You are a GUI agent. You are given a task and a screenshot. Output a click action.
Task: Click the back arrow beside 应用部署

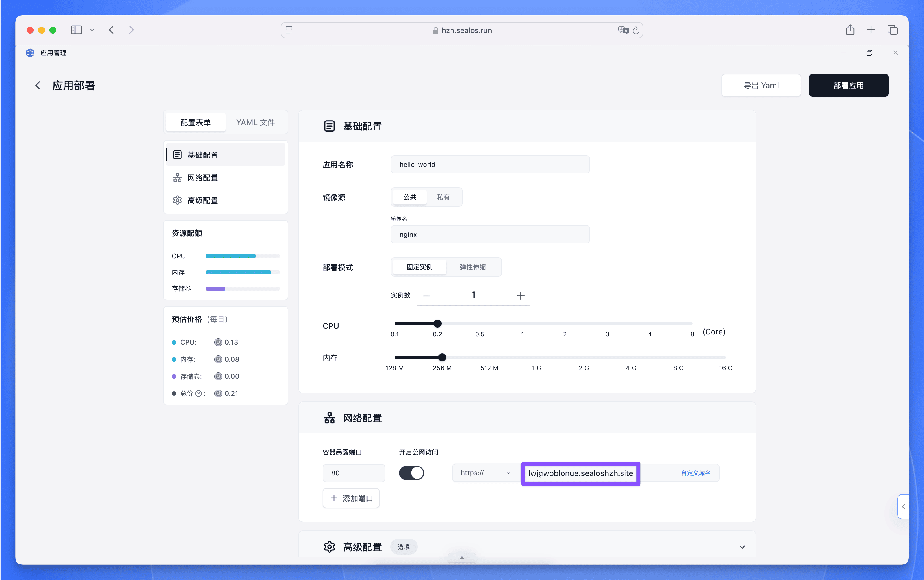(38, 86)
